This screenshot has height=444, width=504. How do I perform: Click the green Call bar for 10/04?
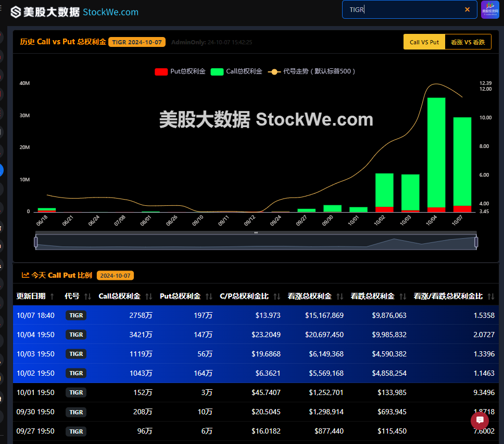436,153
